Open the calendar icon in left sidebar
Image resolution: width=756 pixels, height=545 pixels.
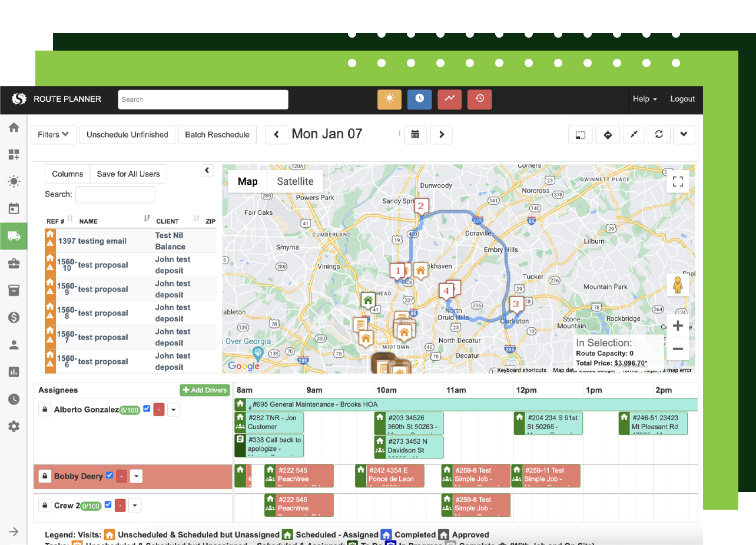tap(14, 208)
